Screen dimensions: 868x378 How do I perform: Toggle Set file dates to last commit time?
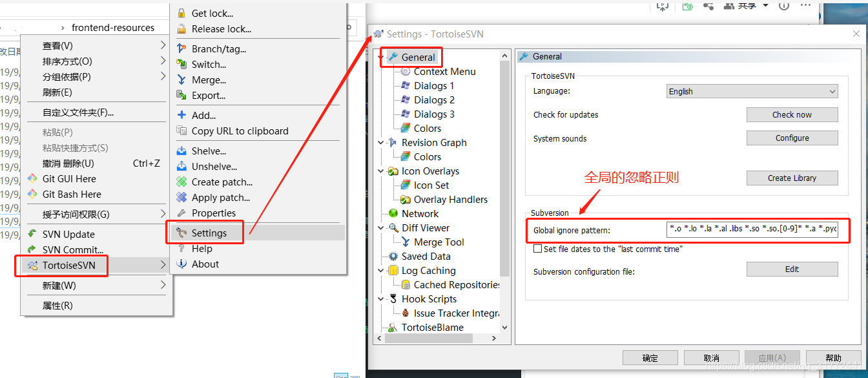(537, 249)
